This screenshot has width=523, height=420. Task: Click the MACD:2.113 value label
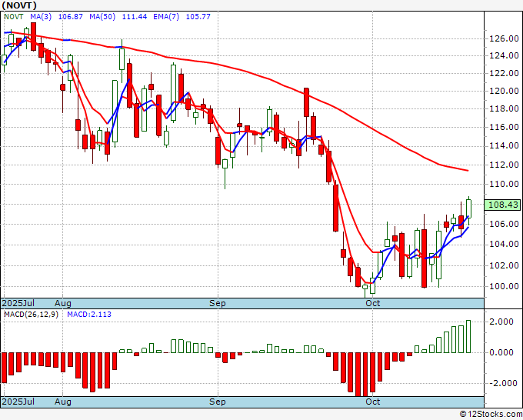point(89,315)
